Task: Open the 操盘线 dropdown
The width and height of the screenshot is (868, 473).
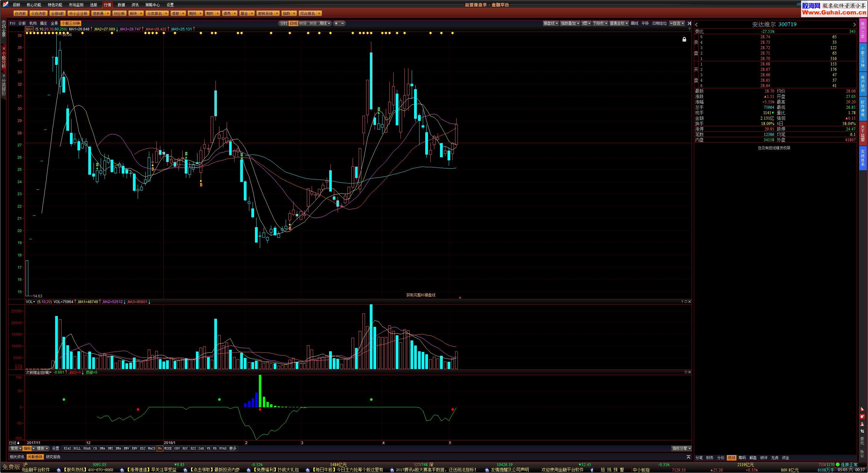Action: [x=551, y=23]
